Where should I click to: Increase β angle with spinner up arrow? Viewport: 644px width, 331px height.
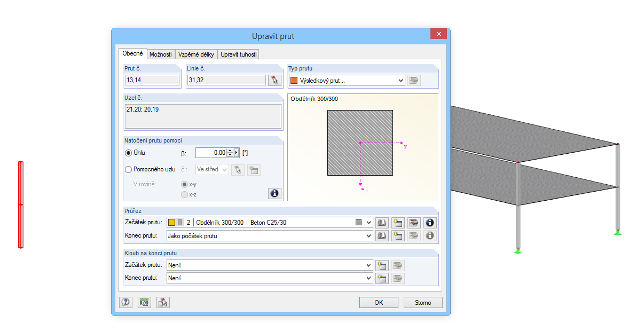click(230, 151)
